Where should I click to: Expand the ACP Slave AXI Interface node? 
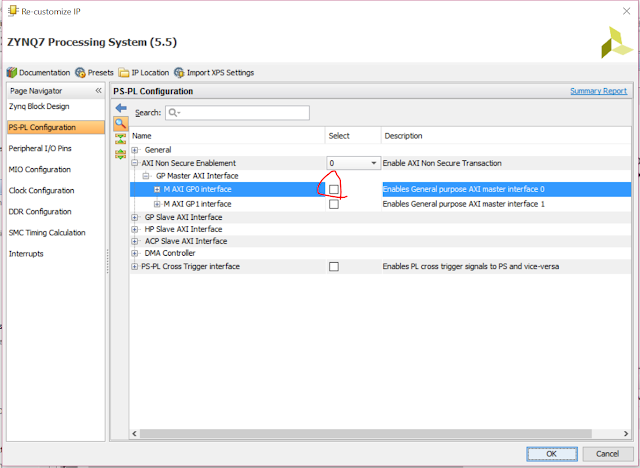[135, 241]
